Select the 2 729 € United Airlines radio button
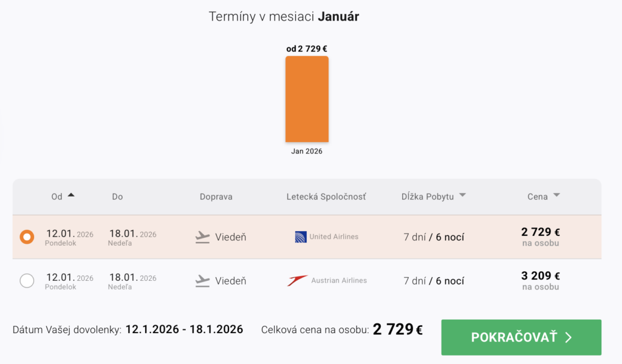 pos(27,237)
